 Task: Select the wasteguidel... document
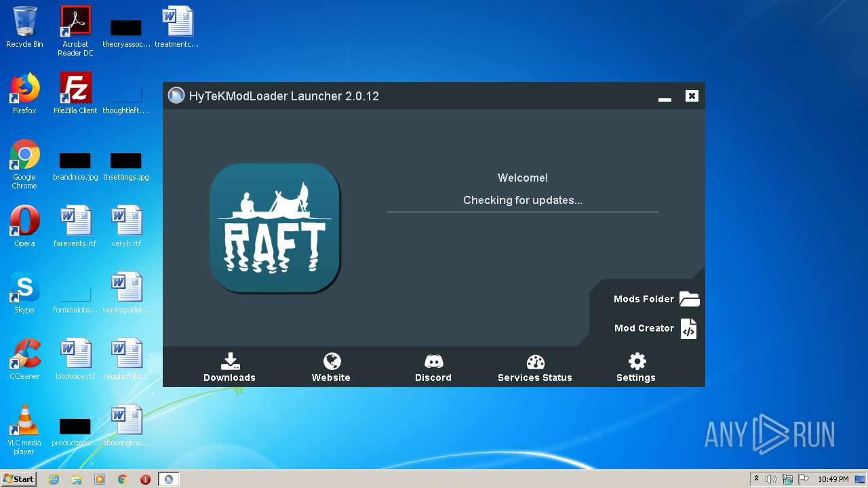tap(126, 293)
